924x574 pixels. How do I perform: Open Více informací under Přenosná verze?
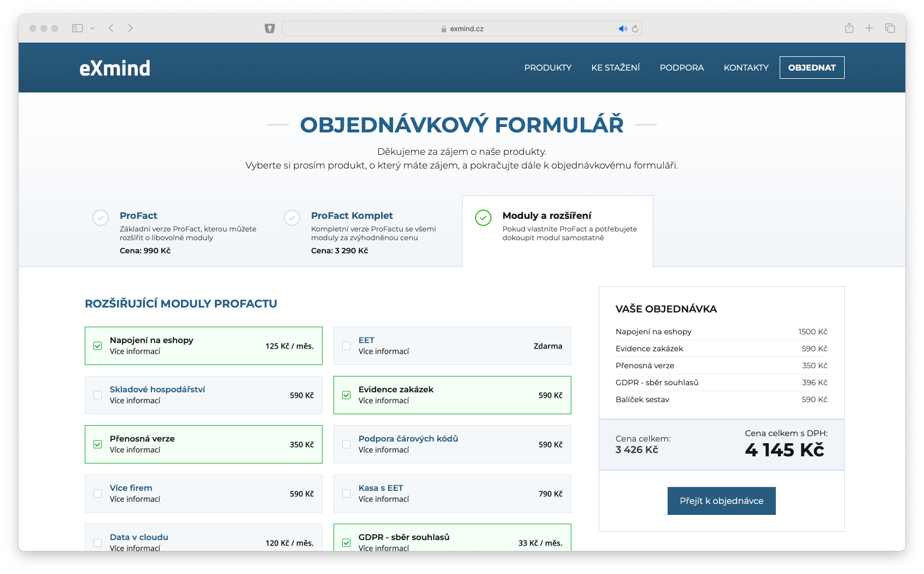135,450
